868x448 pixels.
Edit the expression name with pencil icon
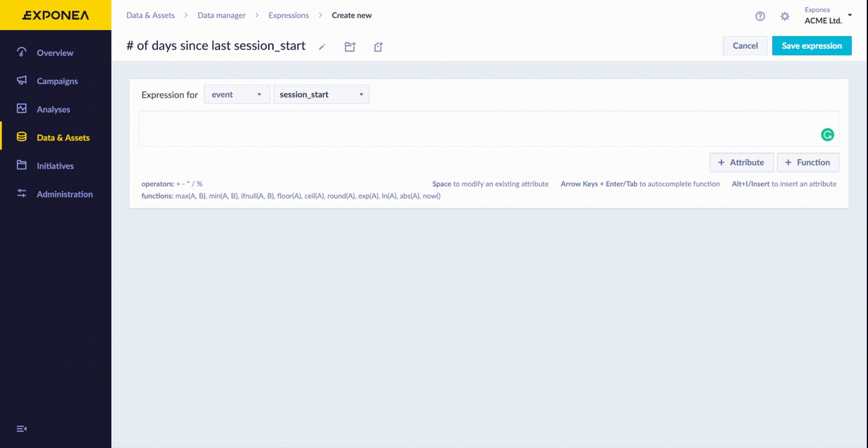pos(322,47)
